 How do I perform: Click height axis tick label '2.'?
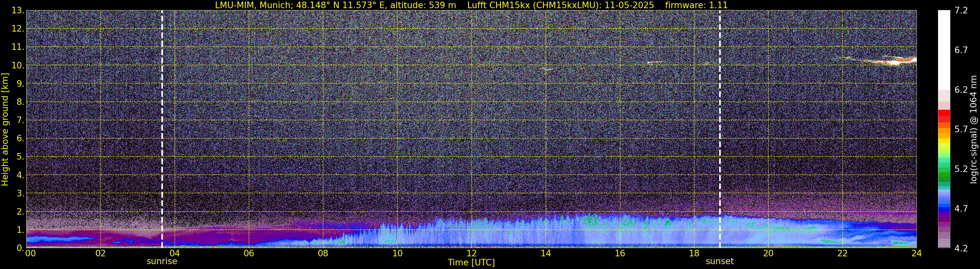point(20,212)
